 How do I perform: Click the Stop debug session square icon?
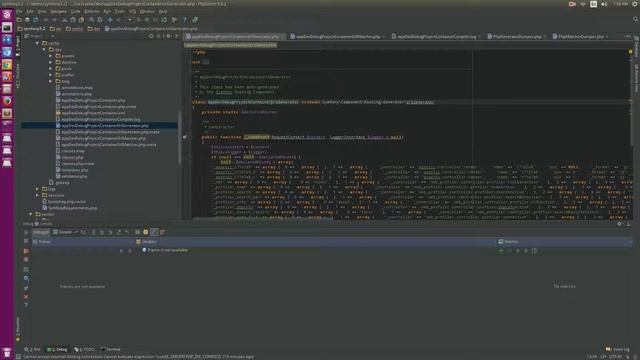click(x=26, y=241)
